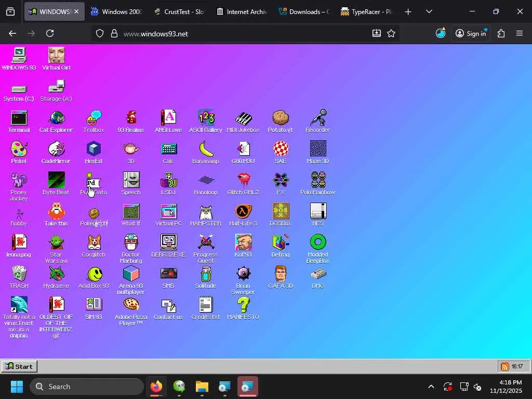Open Half-Life 3 icon

243,215
